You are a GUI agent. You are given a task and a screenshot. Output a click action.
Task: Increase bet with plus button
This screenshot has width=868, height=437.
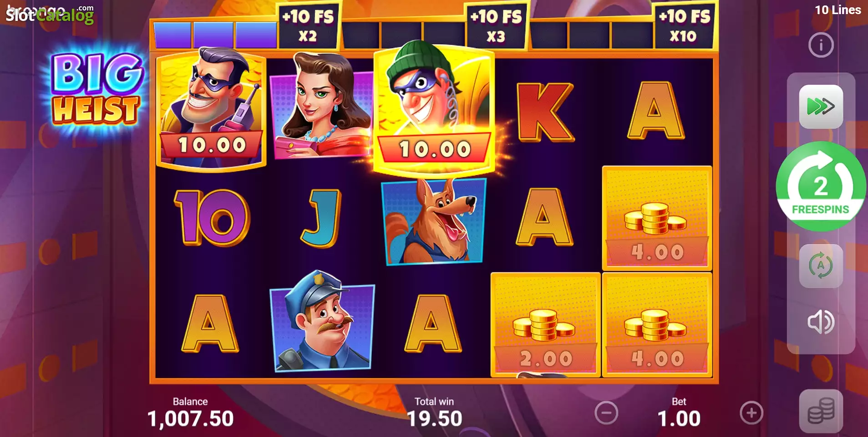coord(751,413)
